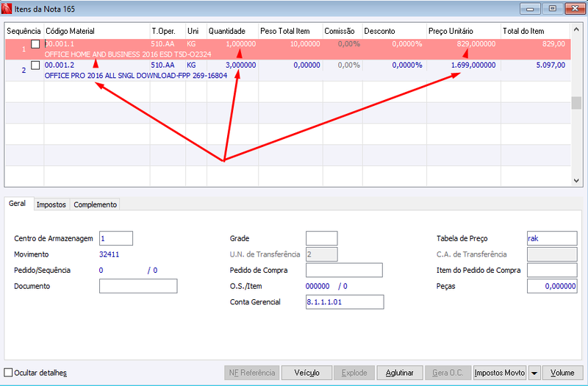The width and height of the screenshot is (588, 386).
Task: Click the Quantidade column header
Action: coord(233,31)
